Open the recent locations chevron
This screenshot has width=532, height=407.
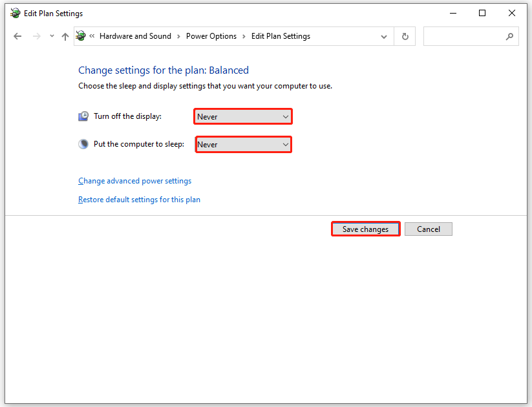coord(52,37)
